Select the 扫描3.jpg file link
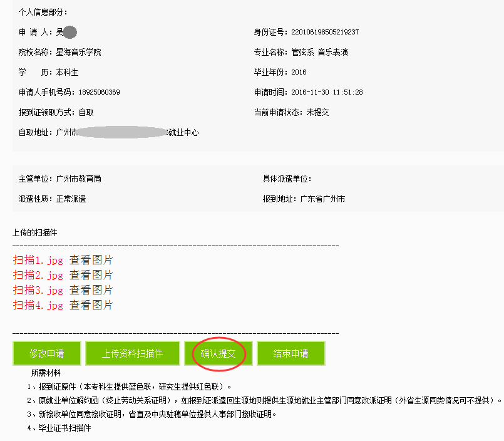The width and height of the screenshot is (504, 441). click(38, 290)
